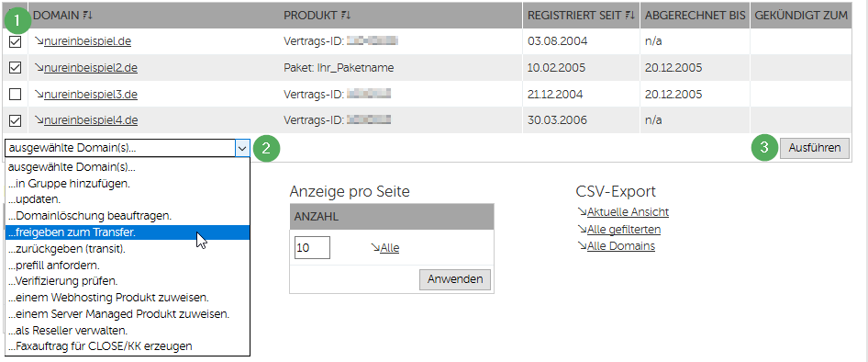
Task: Select '...in Gruppe hinzufügen.' option
Action: [x=128, y=183]
